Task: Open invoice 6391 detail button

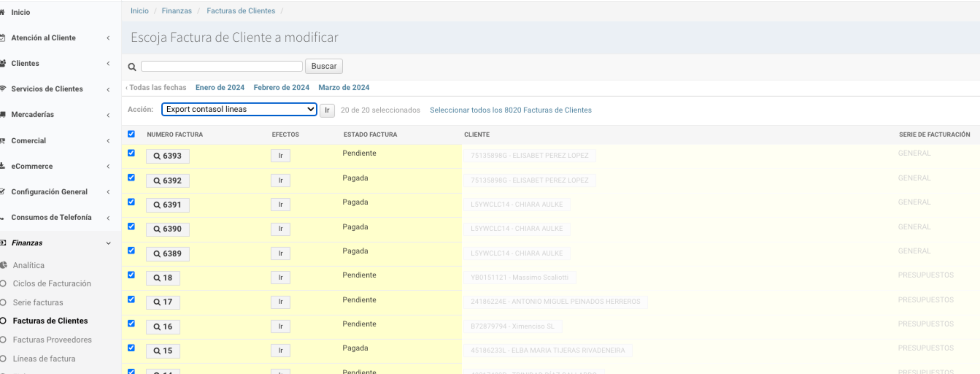Action: pyautogui.click(x=168, y=205)
